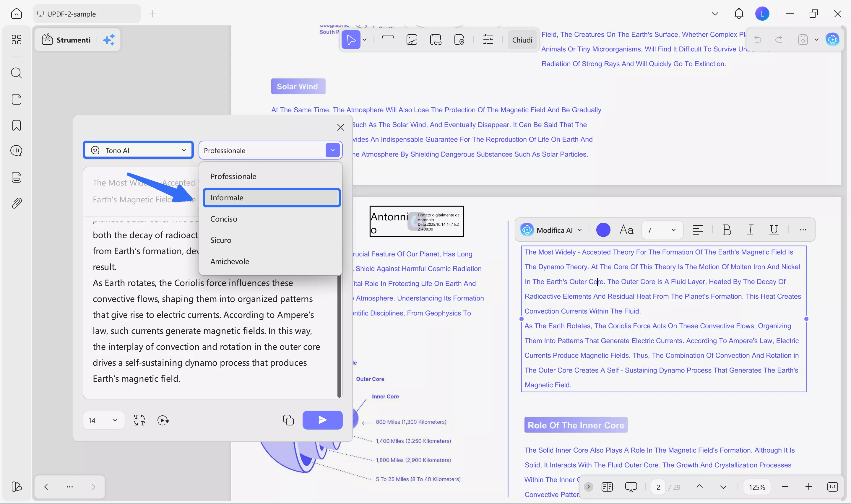Choose Amichevole from tone list
851x504 pixels.
(x=230, y=261)
